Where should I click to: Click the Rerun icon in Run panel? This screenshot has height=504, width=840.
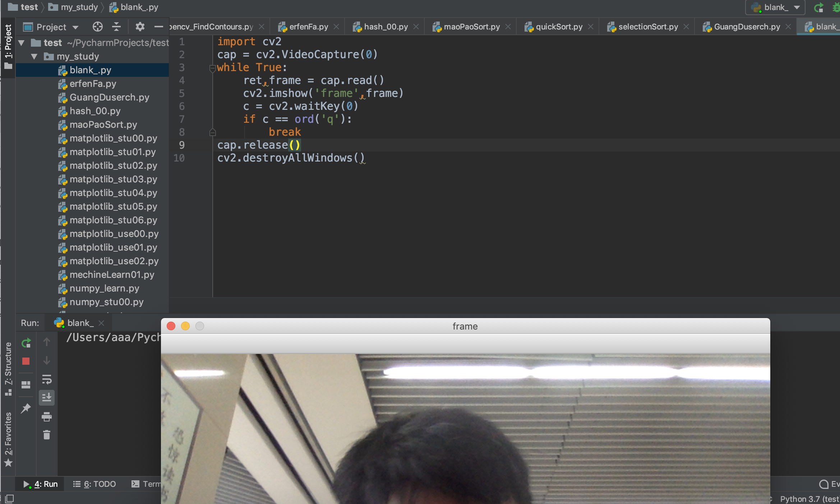point(26,343)
